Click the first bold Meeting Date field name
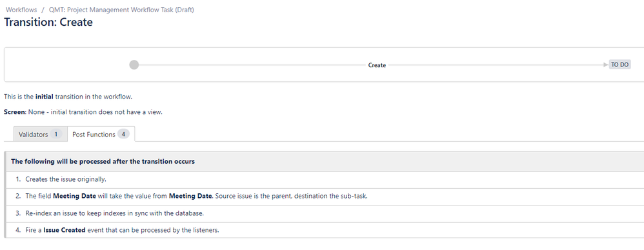 tap(74, 196)
